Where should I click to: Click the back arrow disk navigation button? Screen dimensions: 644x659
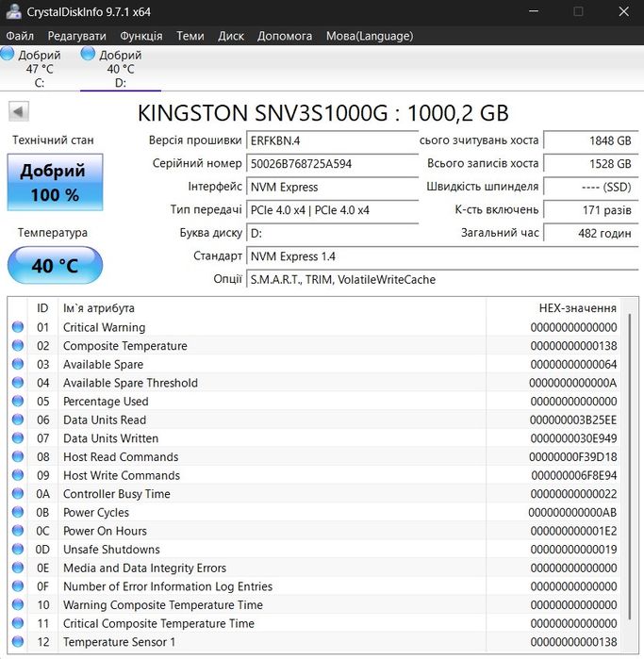19,112
